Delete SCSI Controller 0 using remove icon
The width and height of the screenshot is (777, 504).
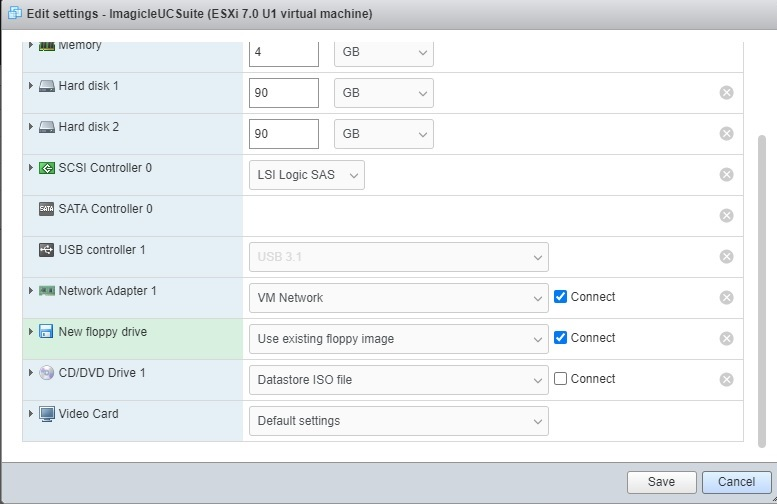727,175
